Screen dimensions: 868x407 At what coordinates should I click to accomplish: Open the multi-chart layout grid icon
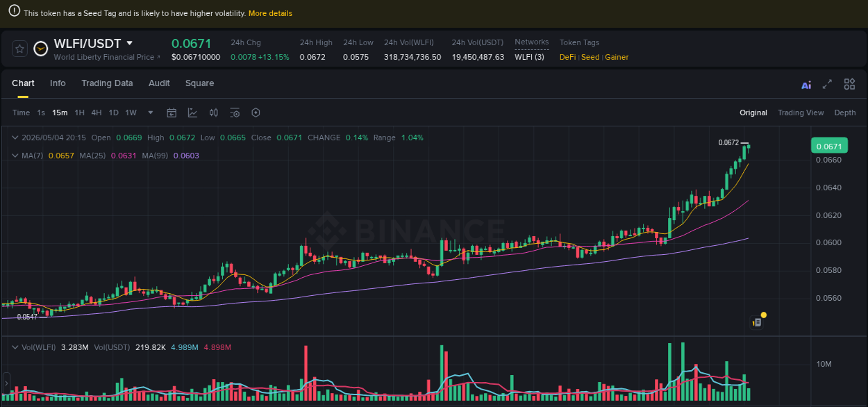[849, 84]
